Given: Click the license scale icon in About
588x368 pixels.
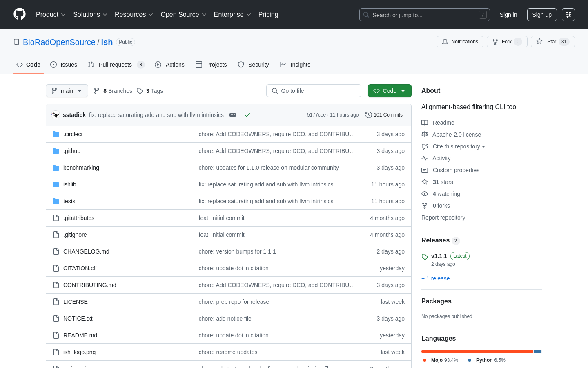Looking at the screenshot, I should pos(425,135).
